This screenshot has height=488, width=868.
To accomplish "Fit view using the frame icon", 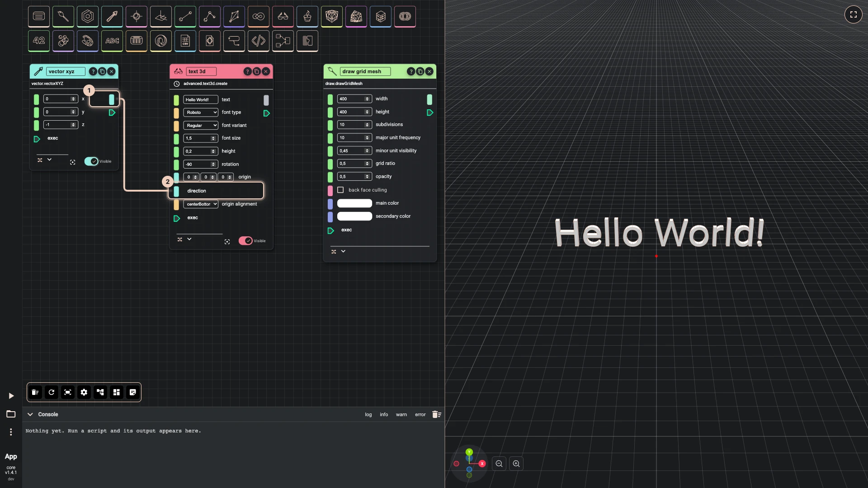I will (x=68, y=392).
